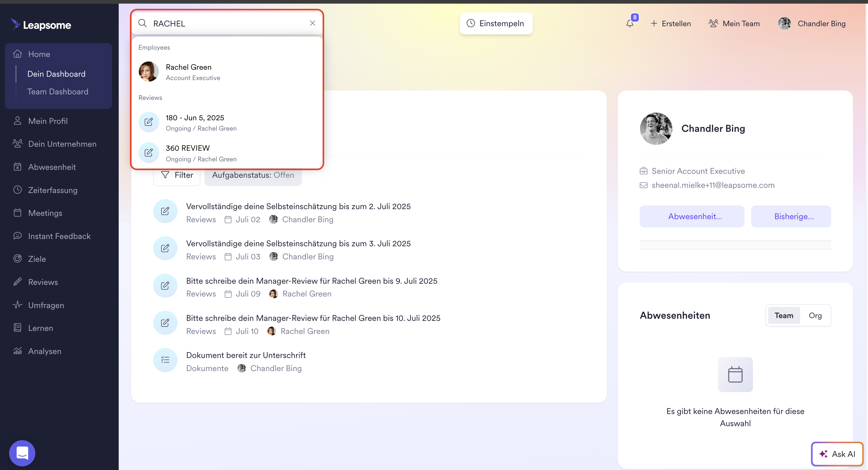868x470 pixels.
Task: Click edit icon for Juli 03 task
Action: [165, 248]
